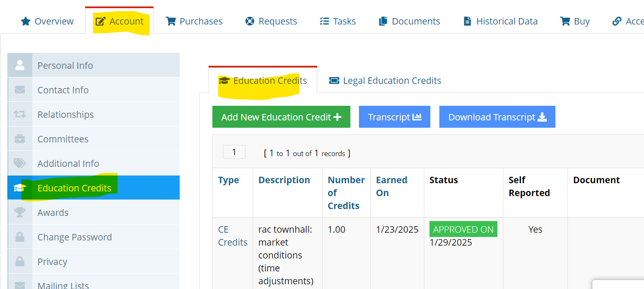Click the briefcase icon beside Committees
This screenshot has width=644, height=289.
[20, 139]
